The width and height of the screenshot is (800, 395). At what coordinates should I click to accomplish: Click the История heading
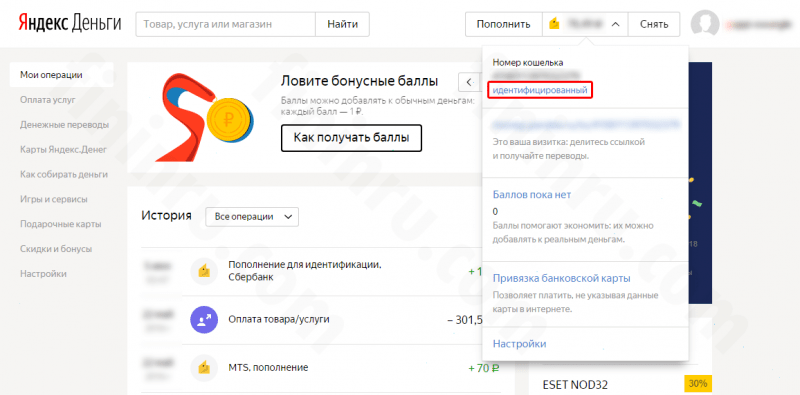click(x=166, y=215)
